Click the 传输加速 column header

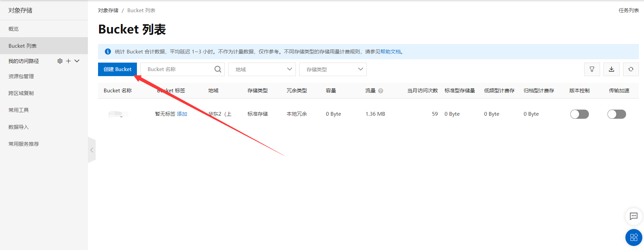619,91
